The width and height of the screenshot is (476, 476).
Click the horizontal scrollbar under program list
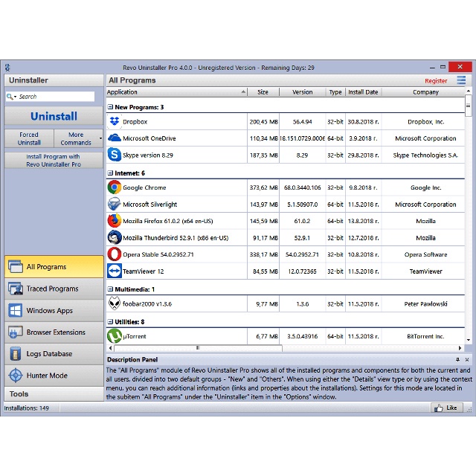pos(238,347)
